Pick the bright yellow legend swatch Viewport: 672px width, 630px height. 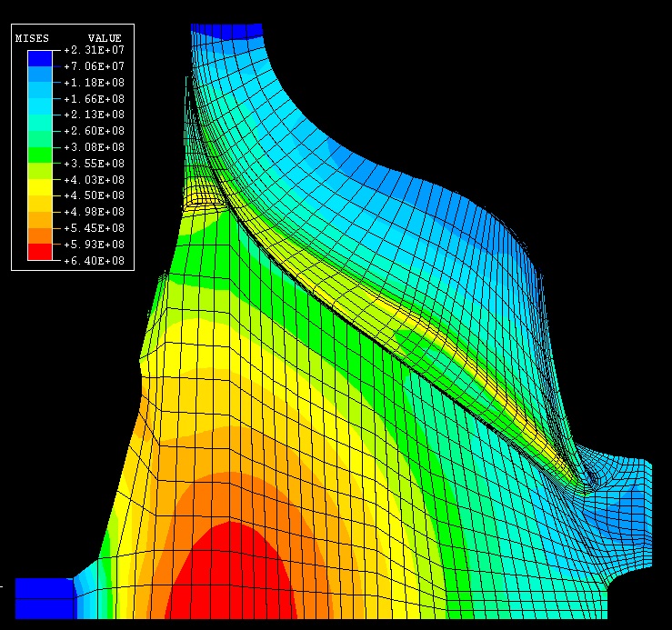40,187
